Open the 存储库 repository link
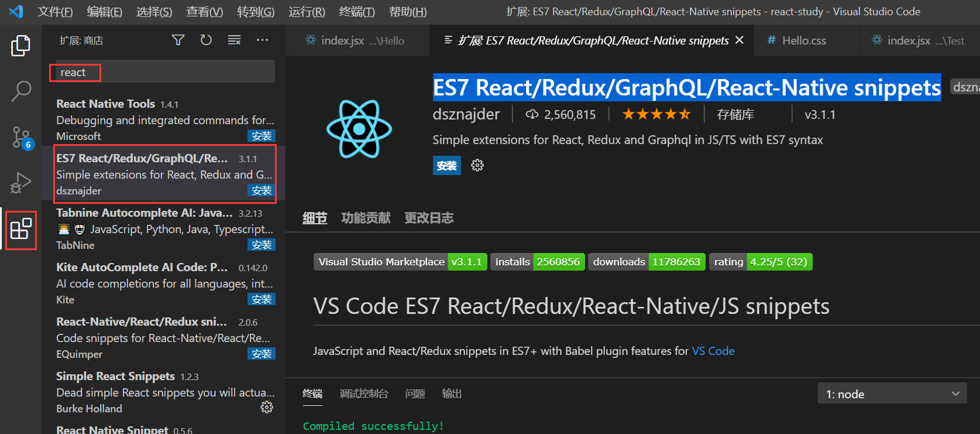Viewport: 980px width, 434px height. pos(735,114)
